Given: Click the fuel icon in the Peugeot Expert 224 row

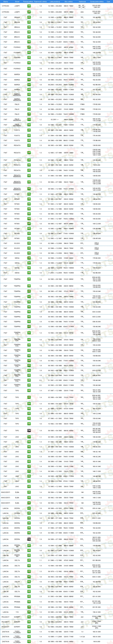Looking at the screenshot, I should [x=29, y=627].
